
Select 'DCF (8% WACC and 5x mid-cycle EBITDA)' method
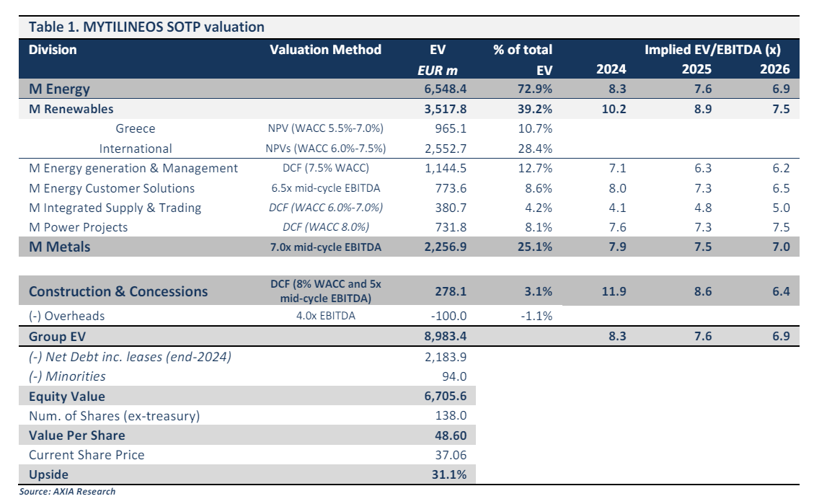[x=325, y=291]
